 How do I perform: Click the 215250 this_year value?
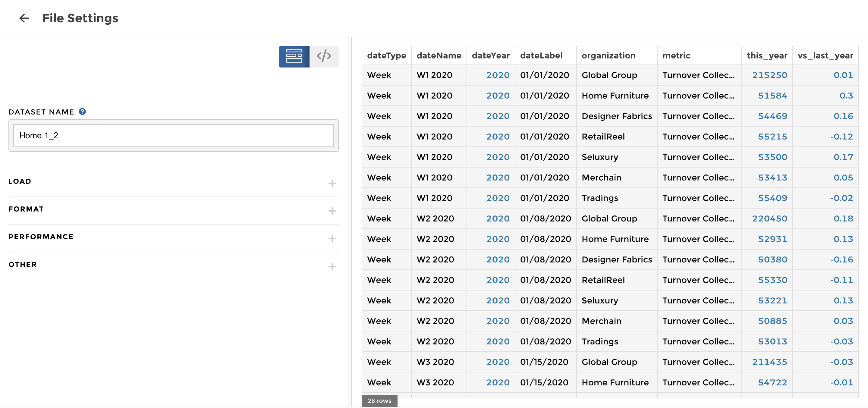coord(770,75)
